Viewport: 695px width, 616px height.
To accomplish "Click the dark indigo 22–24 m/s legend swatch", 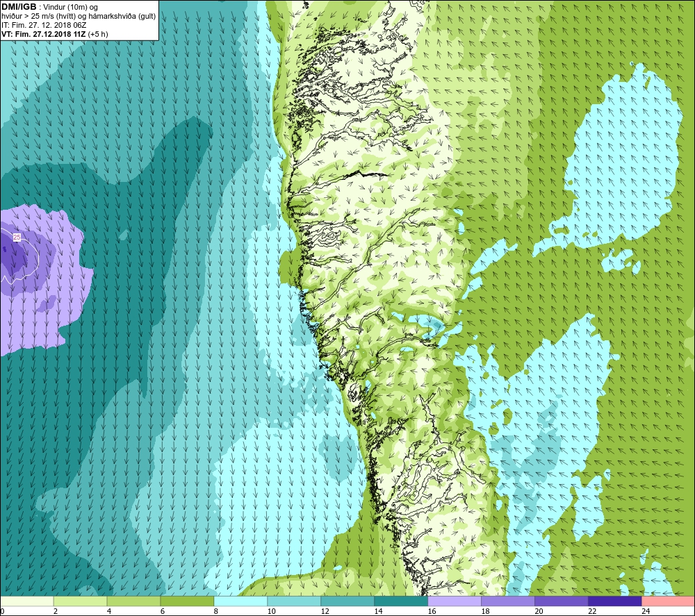I will click(x=615, y=601).
